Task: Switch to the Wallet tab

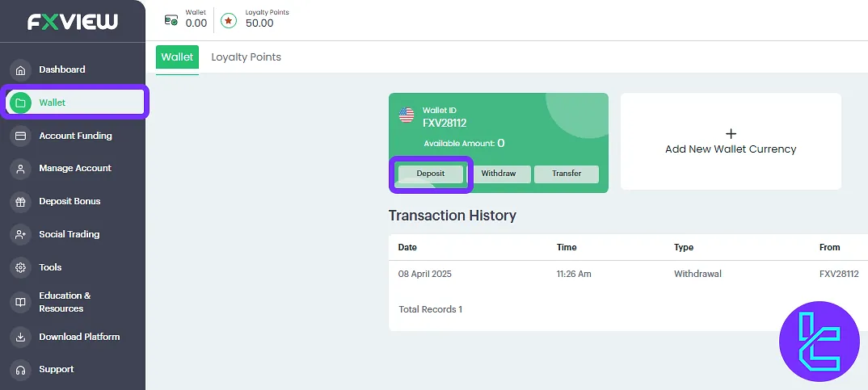Action: pyautogui.click(x=177, y=57)
